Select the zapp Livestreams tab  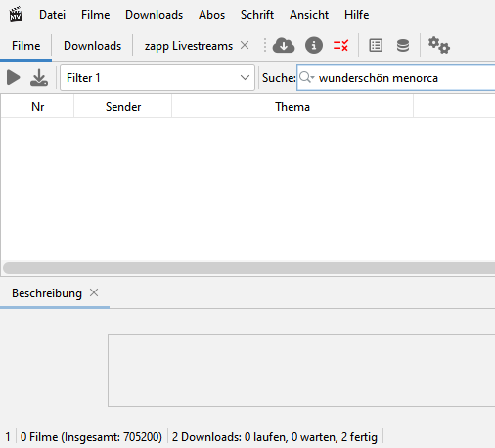pyautogui.click(x=189, y=46)
